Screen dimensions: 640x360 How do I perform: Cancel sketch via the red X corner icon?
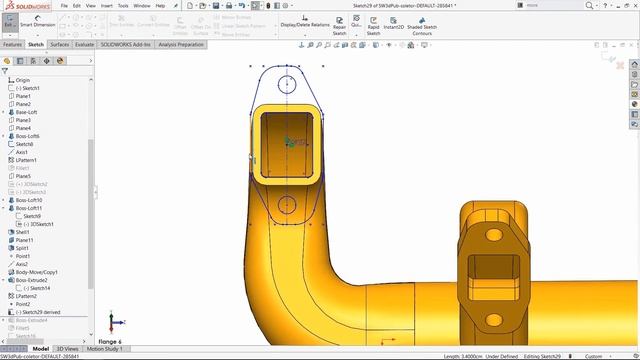pyautogui.click(x=620, y=65)
